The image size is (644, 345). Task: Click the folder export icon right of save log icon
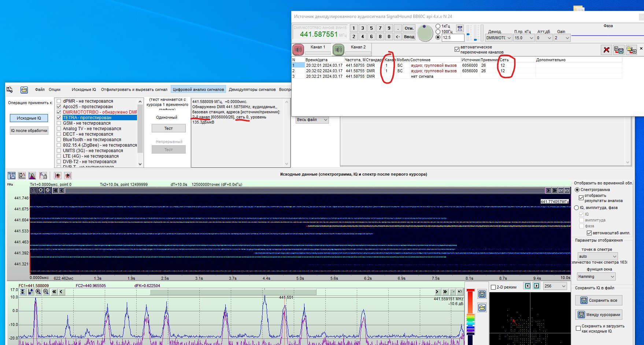[x=631, y=50]
